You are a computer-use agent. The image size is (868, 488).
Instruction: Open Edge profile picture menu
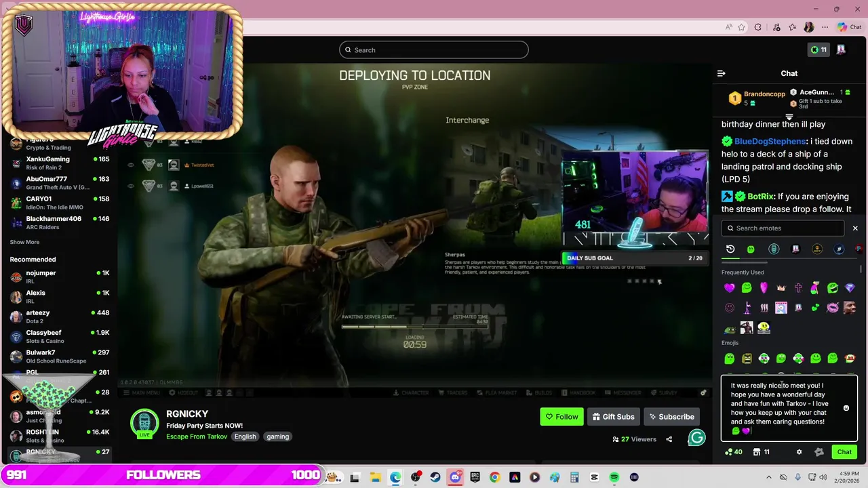coord(808,27)
